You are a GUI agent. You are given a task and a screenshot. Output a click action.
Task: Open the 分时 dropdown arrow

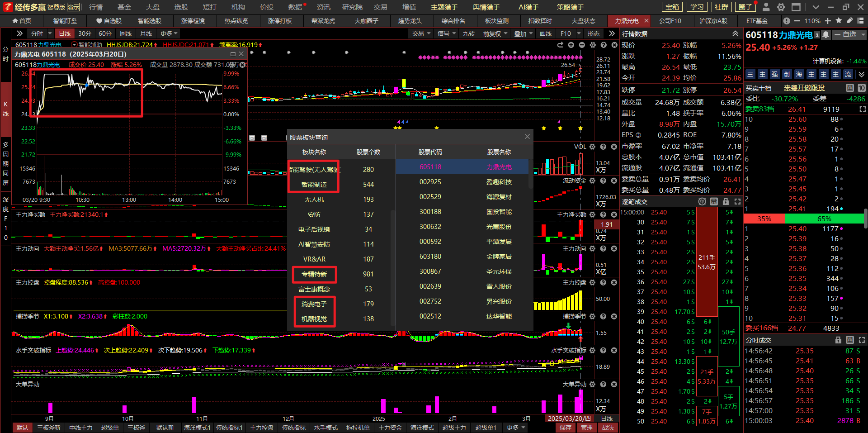(50, 33)
